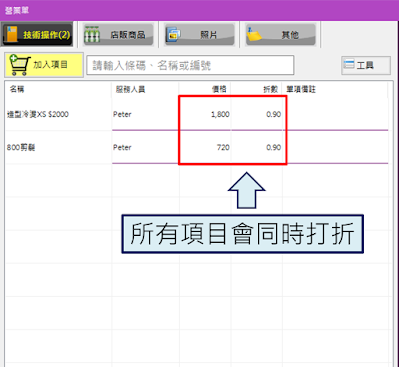
Task: Open the 照片 tab
Action: tap(199, 34)
